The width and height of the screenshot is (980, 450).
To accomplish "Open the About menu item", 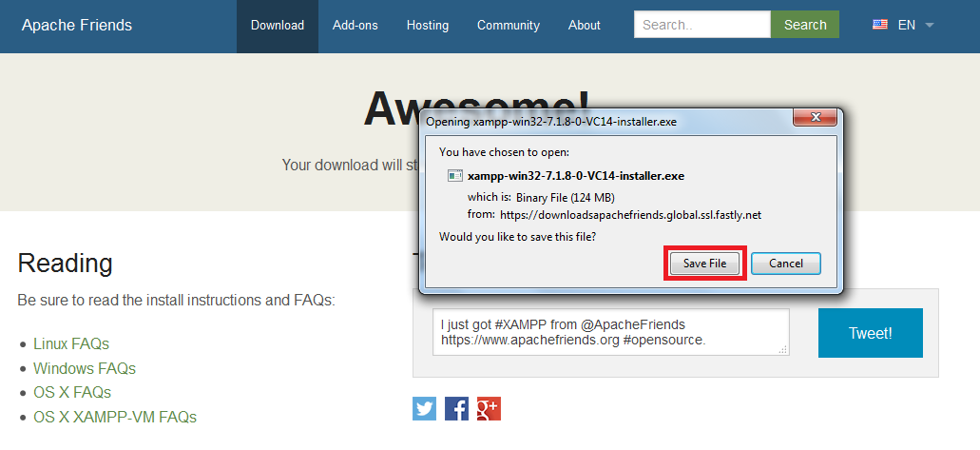I will [585, 26].
